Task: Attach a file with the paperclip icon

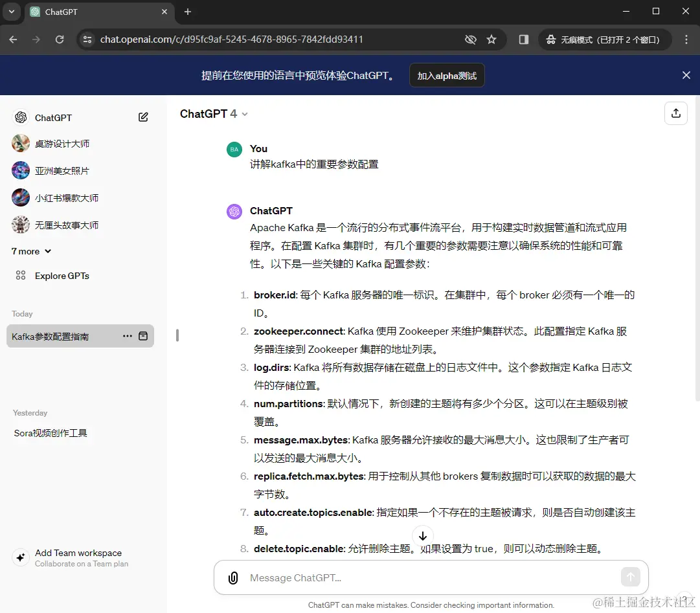Action: (233, 578)
